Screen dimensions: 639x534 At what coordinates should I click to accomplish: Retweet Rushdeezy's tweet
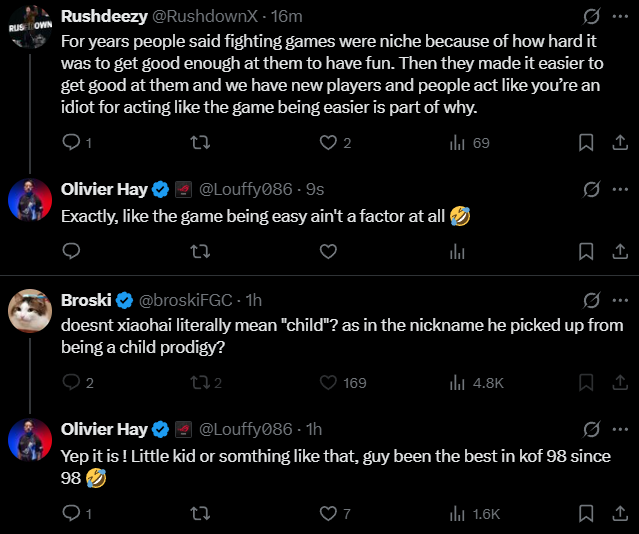(x=200, y=143)
